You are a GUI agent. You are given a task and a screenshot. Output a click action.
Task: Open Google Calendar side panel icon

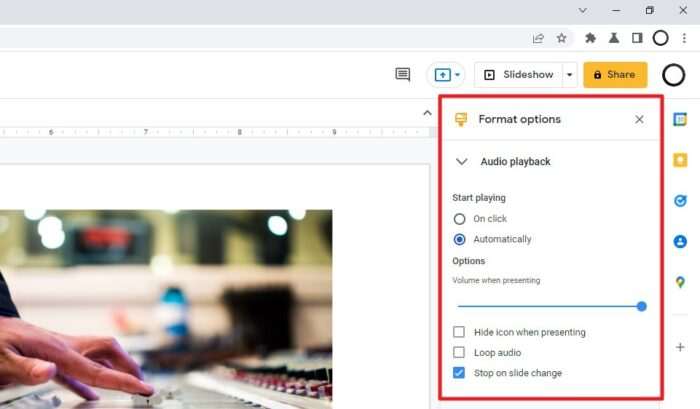pyautogui.click(x=680, y=119)
